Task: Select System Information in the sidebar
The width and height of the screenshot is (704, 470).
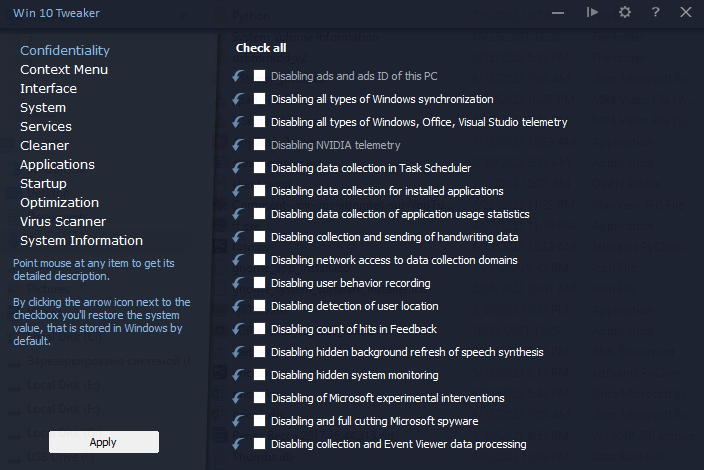Action: click(x=81, y=241)
